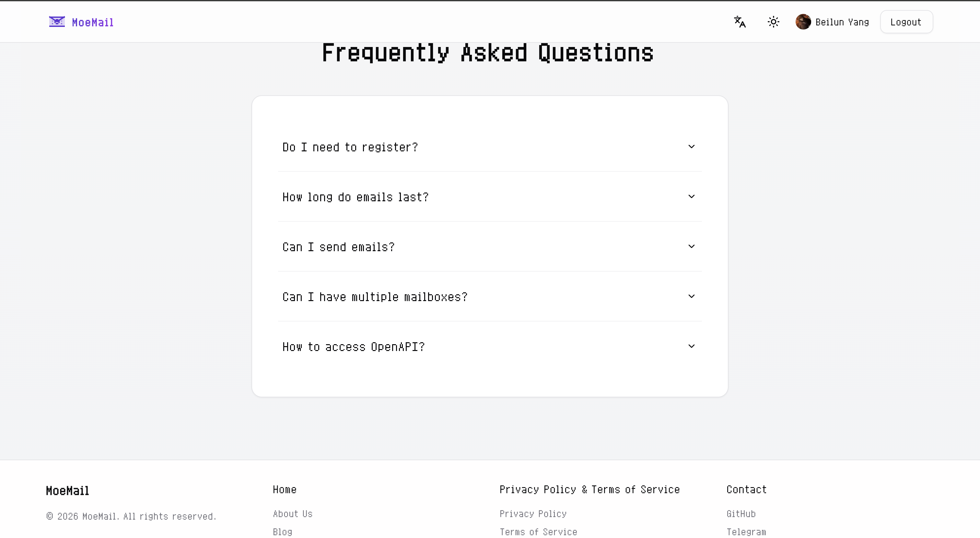
Task: Click Beilun Yang's profile avatar
Action: (x=803, y=22)
